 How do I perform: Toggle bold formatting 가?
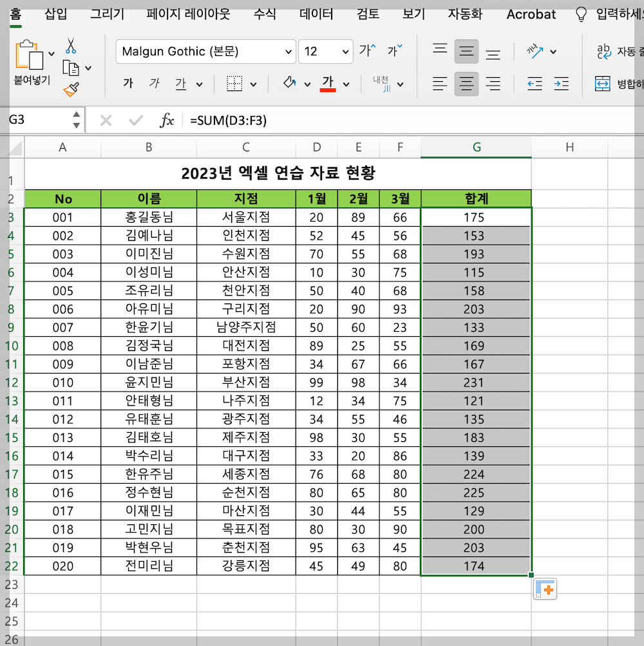click(x=128, y=84)
